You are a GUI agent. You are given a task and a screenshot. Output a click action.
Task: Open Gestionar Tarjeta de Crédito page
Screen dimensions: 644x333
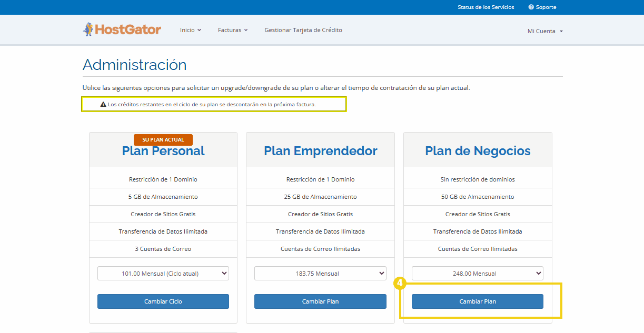pyautogui.click(x=303, y=30)
